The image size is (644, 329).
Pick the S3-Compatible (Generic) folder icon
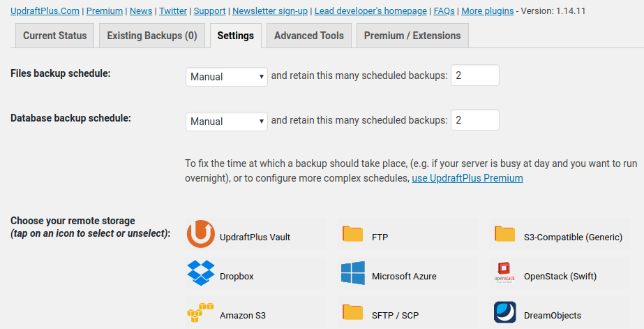tap(504, 234)
